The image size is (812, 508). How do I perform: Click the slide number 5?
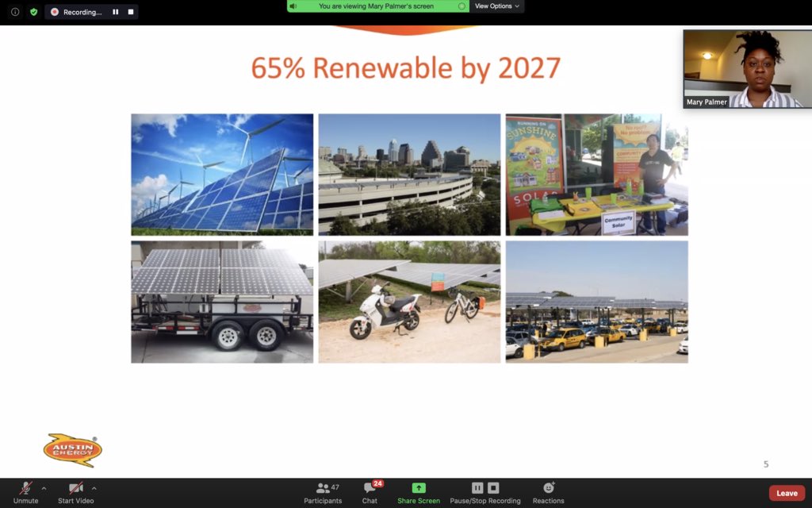[x=766, y=464]
